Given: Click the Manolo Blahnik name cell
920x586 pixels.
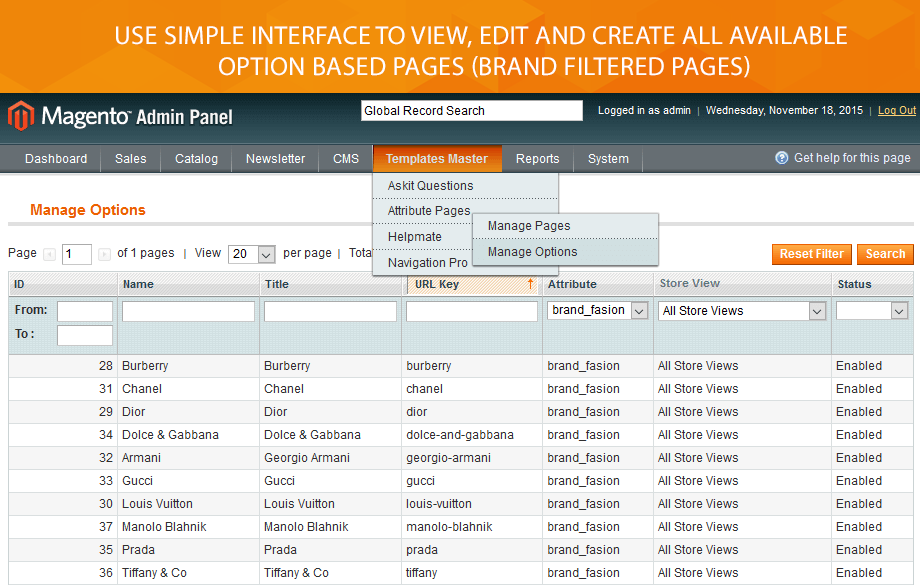Looking at the screenshot, I should pos(188,527).
